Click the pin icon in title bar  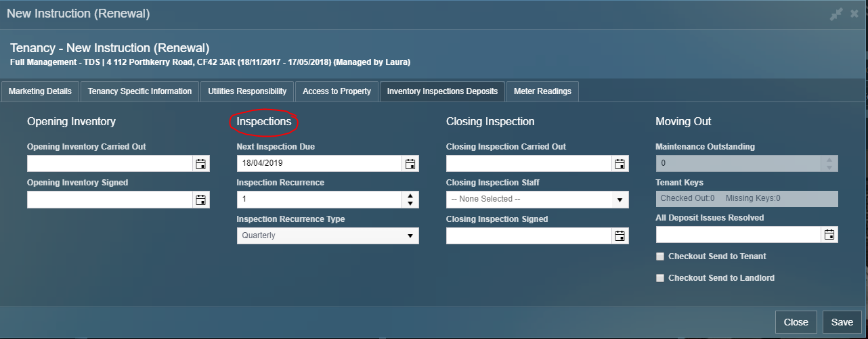[x=836, y=14]
